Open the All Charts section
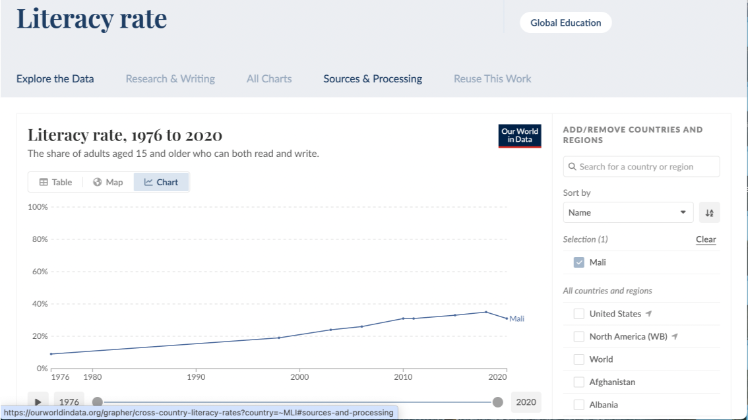The width and height of the screenshot is (748, 420). click(x=269, y=79)
